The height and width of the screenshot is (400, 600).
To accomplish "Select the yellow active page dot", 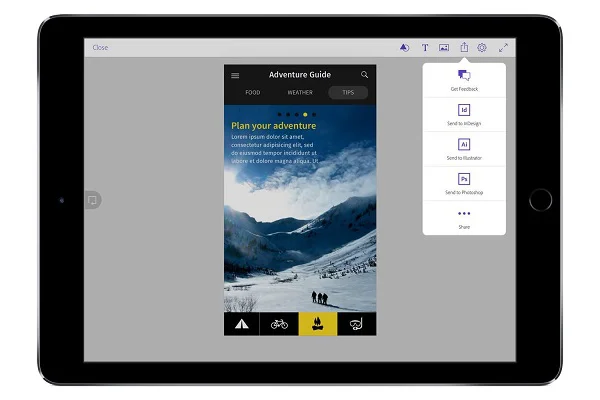I will (x=305, y=114).
